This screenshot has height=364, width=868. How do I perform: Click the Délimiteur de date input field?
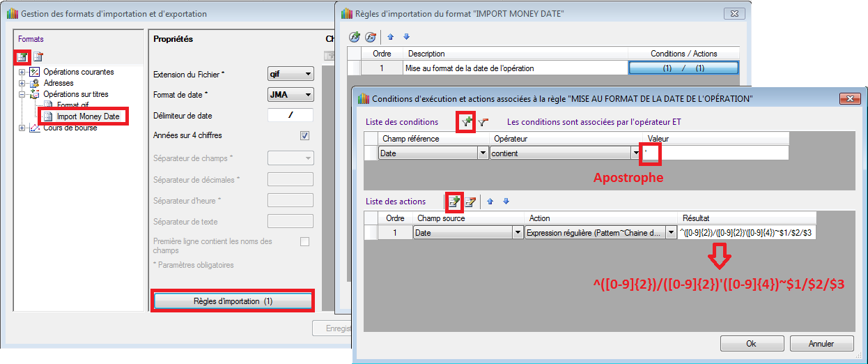290,116
